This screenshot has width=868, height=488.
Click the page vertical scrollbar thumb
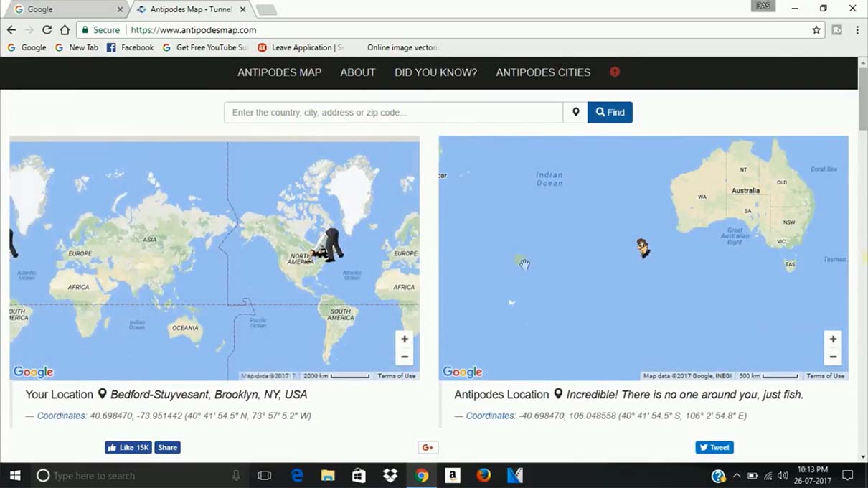[x=862, y=100]
